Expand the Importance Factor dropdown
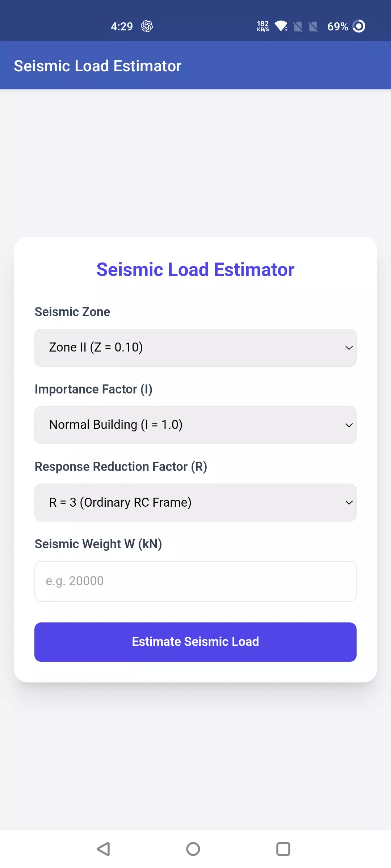 tap(195, 425)
